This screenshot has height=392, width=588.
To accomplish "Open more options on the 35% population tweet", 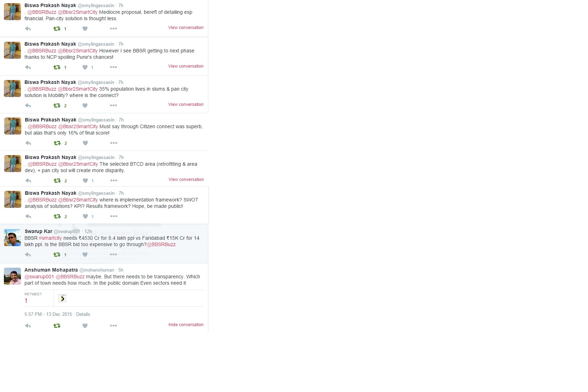I will point(113,106).
